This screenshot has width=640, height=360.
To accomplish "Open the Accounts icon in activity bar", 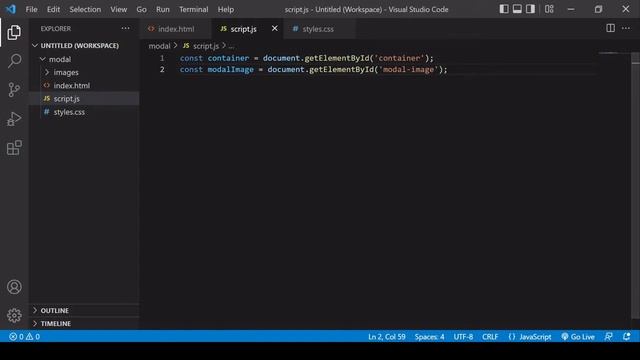I will 14,287.
